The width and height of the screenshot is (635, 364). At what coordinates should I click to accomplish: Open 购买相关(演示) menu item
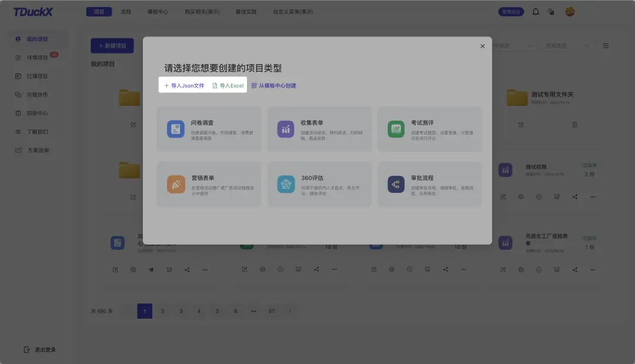click(202, 12)
